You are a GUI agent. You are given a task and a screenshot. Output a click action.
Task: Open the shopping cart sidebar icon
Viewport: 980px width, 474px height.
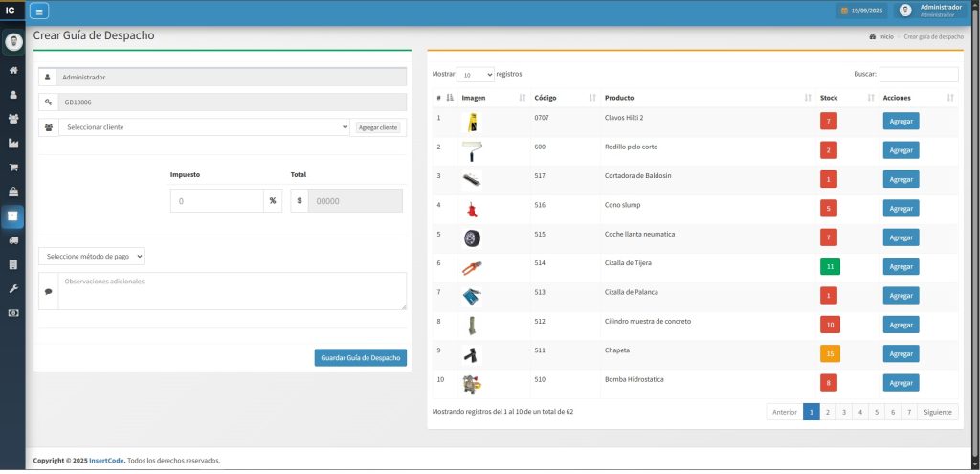point(13,168)
